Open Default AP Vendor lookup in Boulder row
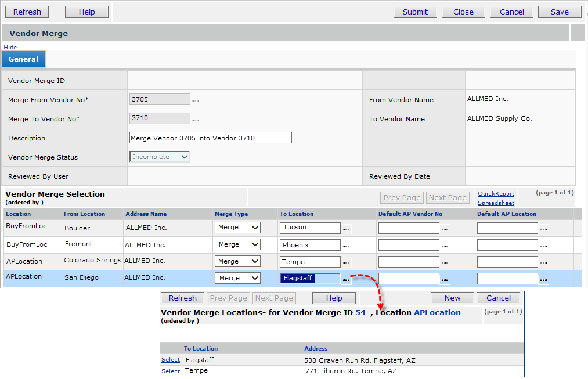Screen dimensions: 588x379 coord(445,229)
